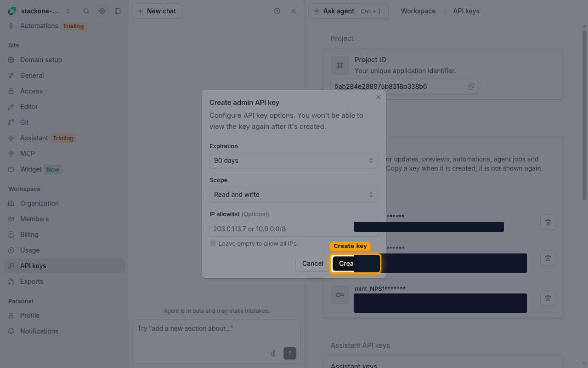The height and width of the screenshot is (368, 588).
Task: Click the agent chat message box
Action: (x=216, y=341)
